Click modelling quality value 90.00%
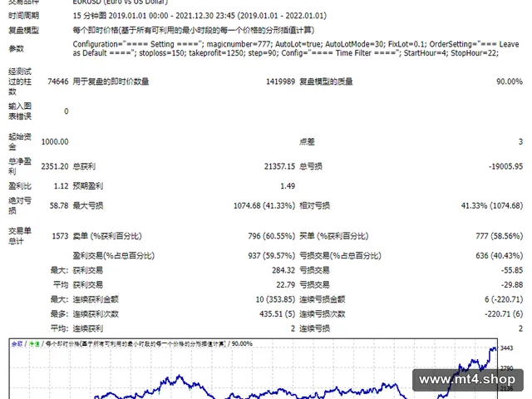Image resolution: width=532 pixels, height=399 pixels. [510, 81]
